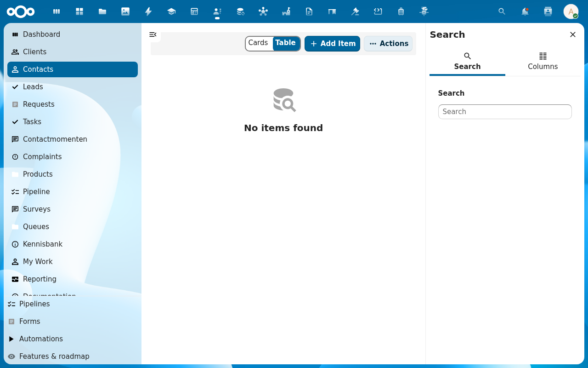This screenshot has height=368, width=588.
Task: Select the Search tab in sidebar
Action: pos(467,62)
